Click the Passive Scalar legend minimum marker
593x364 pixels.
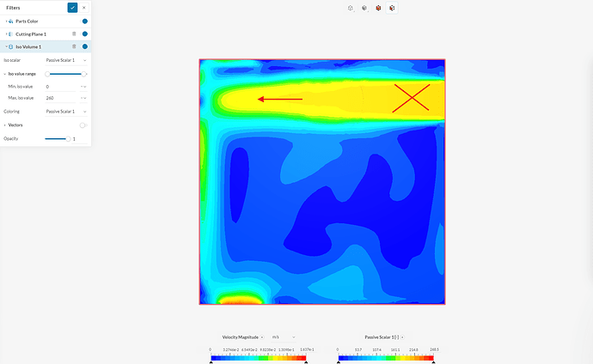(x=339, y=362)
